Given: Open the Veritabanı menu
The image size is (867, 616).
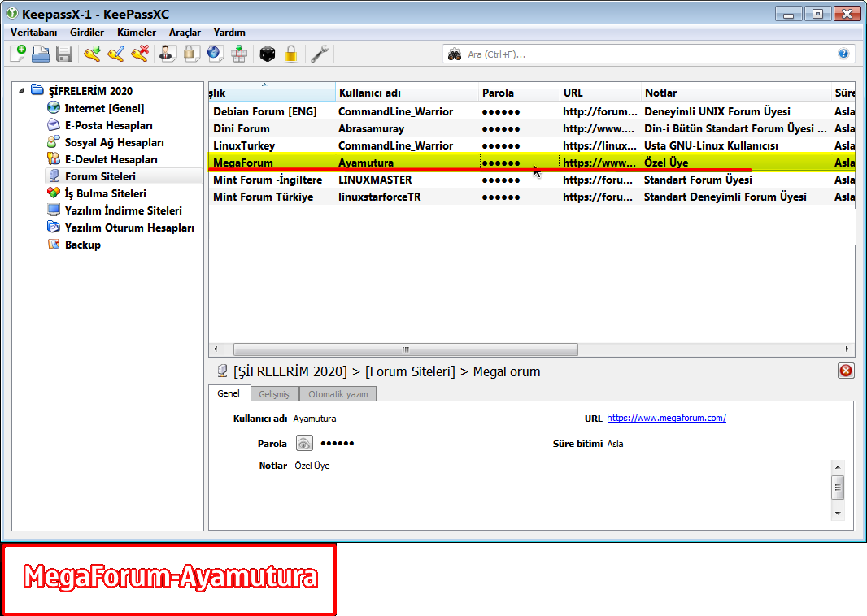Looking at the screenshot, I should (33, 32).
